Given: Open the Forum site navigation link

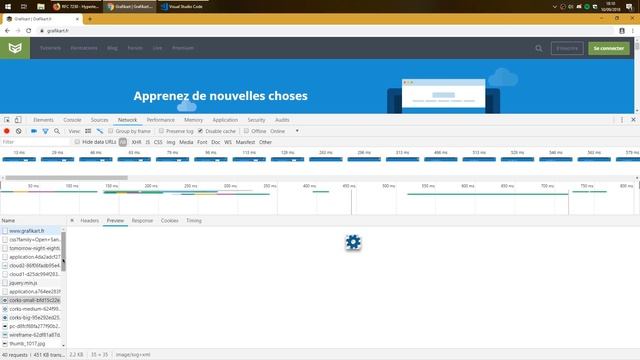Looking at the screenshot, I should (x=135, y=48).
